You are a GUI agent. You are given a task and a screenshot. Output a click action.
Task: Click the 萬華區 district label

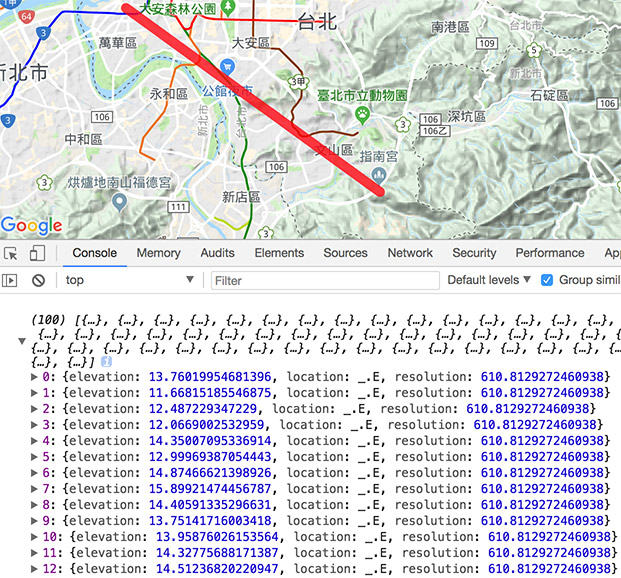pyautogui.click(x=118, y=43)
